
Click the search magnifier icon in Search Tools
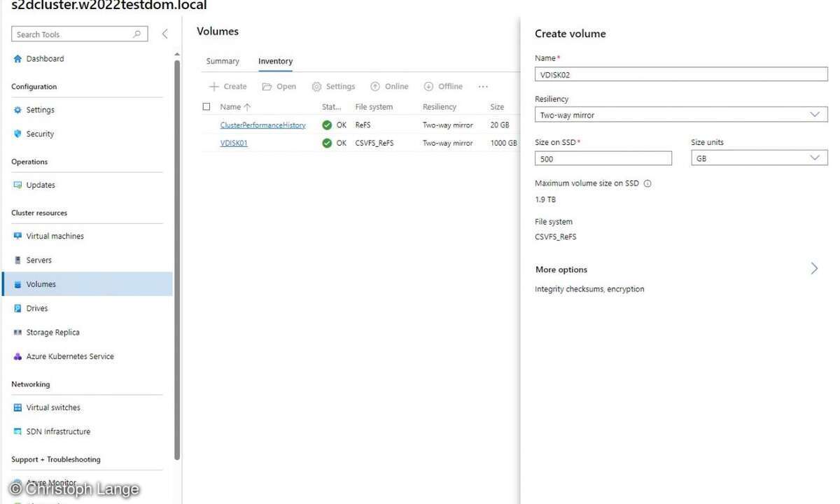click(x=137, y=34)
